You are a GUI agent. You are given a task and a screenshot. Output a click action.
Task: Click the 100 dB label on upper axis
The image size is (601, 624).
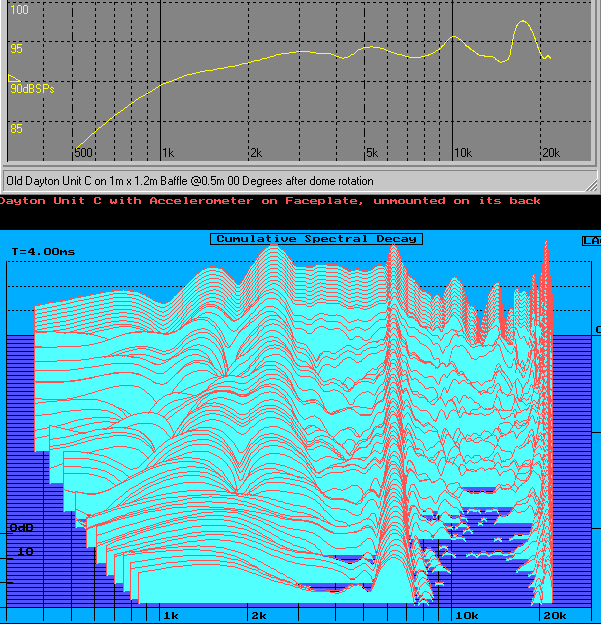click(19, 10)
